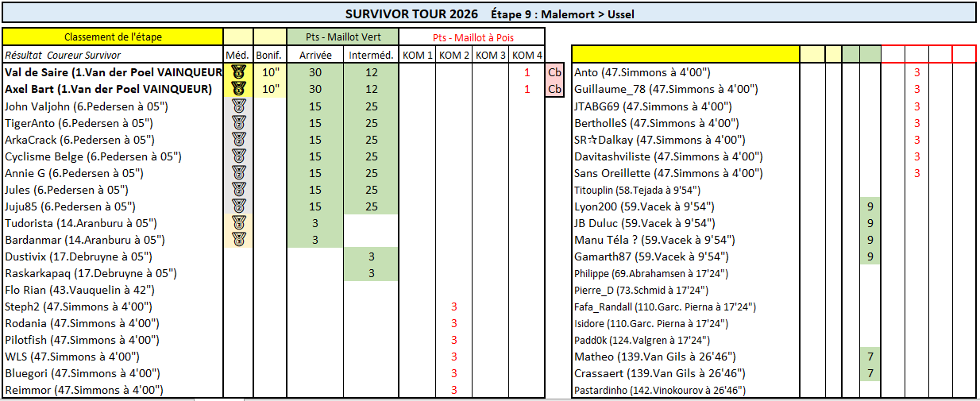This screenshot has width=980, height=401.
Task: Select the Survivor Tour 2026 title banner
Action: coord(489,13)
